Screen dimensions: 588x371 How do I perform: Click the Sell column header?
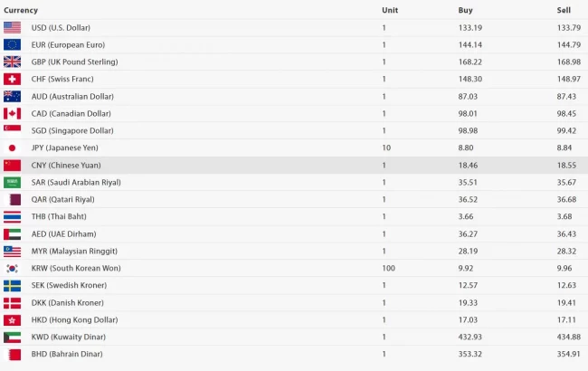click(564, 10)
